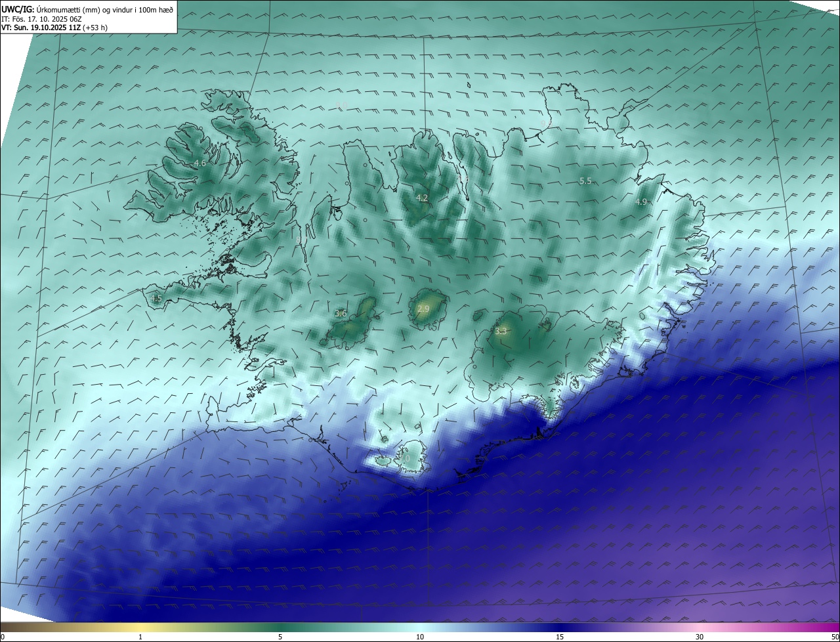
Task: Click the legend label '30'
Action: 700,637
